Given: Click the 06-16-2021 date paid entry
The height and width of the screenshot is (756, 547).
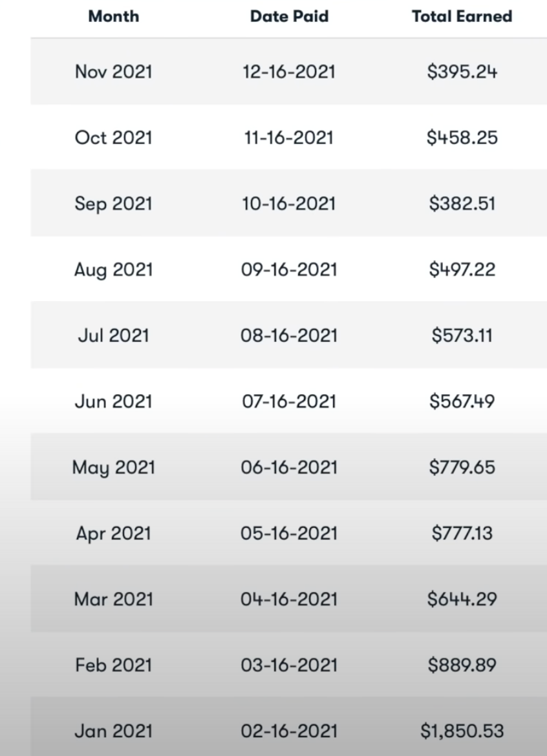Looking at the screenshot, I should click(x=289, y=467).
